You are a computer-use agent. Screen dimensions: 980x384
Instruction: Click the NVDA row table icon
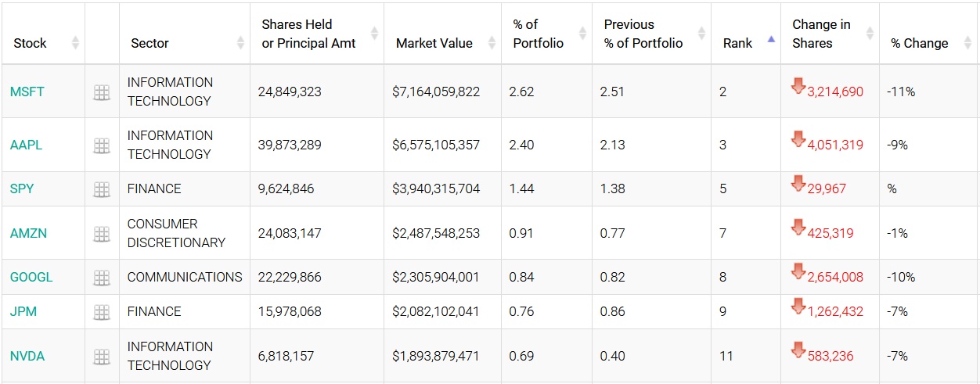click(x=102, y=357)
